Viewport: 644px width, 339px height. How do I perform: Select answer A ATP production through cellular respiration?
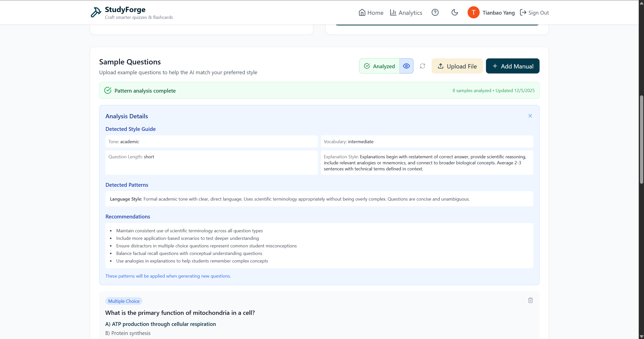[x=160, y=324]
